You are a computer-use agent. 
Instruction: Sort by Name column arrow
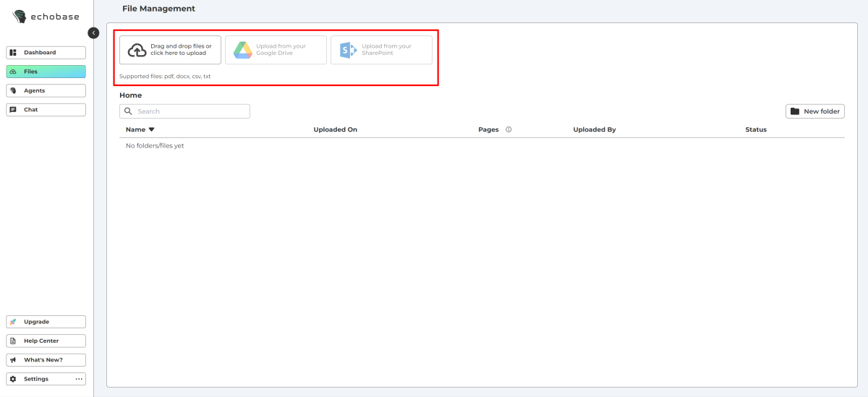coord(152,130)
